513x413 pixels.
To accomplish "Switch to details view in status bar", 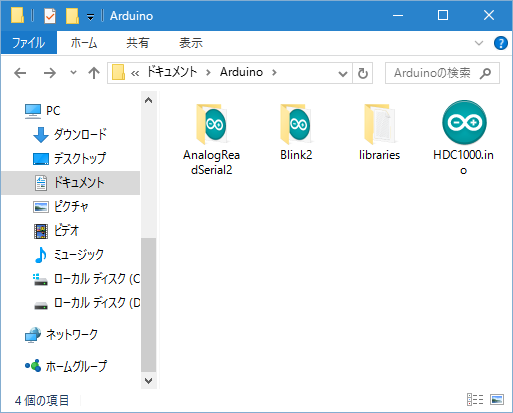I will pyautogui.click(x=475, y=399).
